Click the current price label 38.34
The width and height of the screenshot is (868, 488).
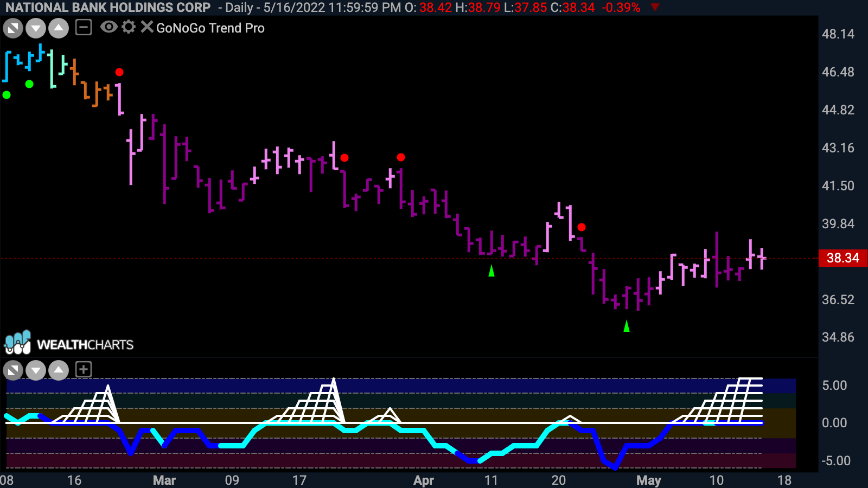[843, 258]
